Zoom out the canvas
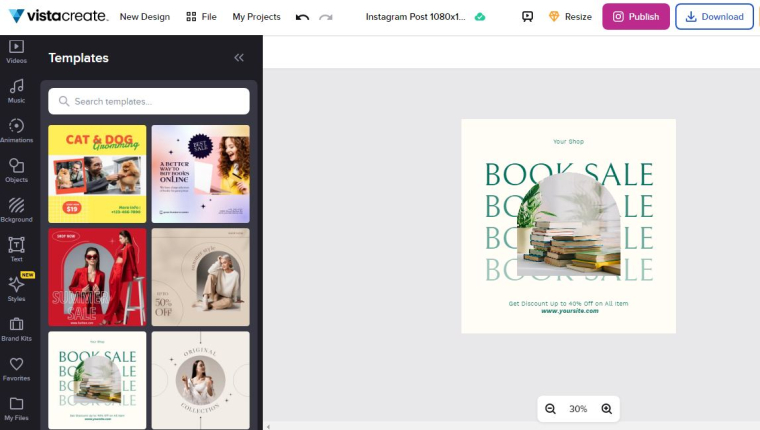Screen dimensions: 760x430 (550, 409)
